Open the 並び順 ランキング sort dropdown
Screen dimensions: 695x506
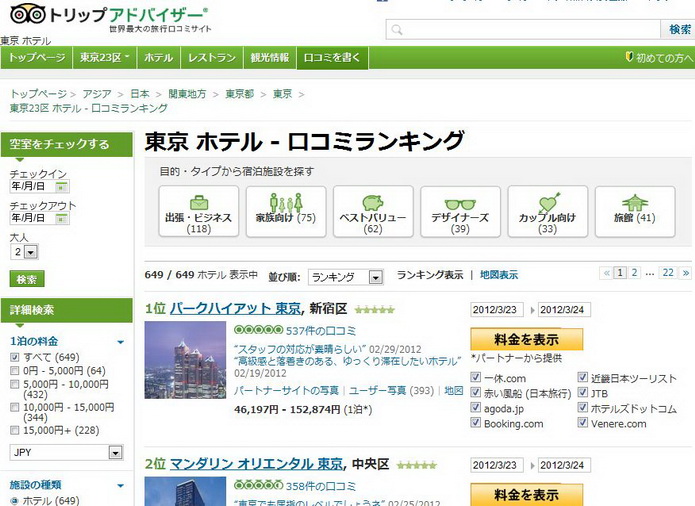pyautogui.click(x=345, y=277)
